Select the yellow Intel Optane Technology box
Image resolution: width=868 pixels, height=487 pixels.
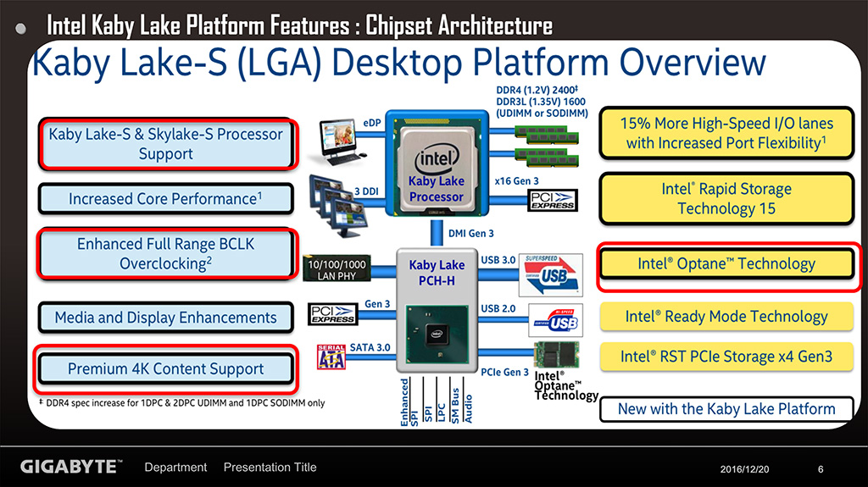pos(726,264)
